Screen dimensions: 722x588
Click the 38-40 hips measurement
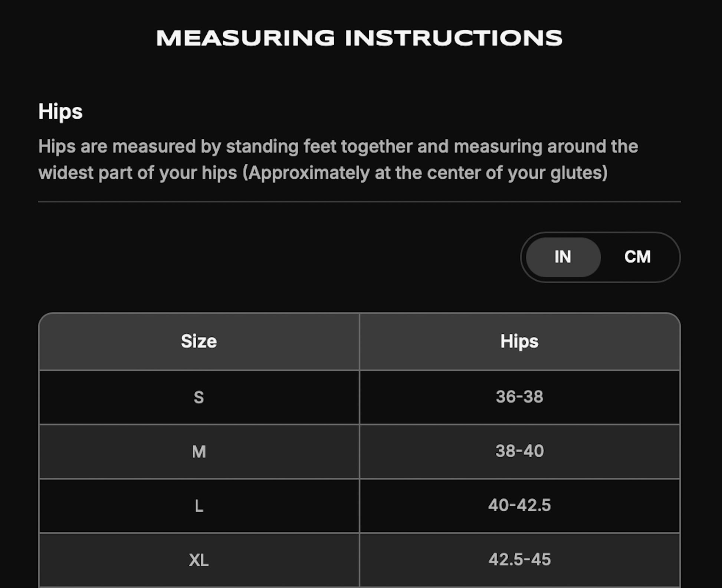tap(519, 451)
